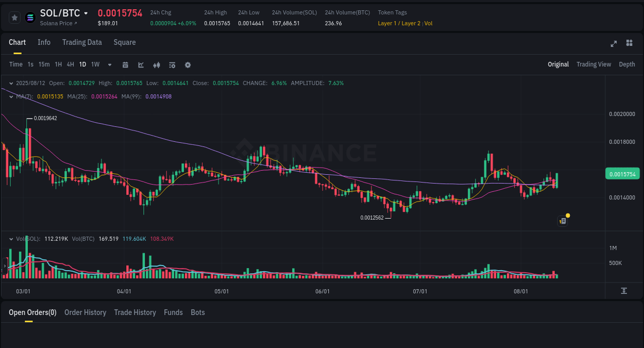This screenshot has height=348, width=644.
Task: Click current price label 0.0015754 on axis
Action: [x=622, y=174]
